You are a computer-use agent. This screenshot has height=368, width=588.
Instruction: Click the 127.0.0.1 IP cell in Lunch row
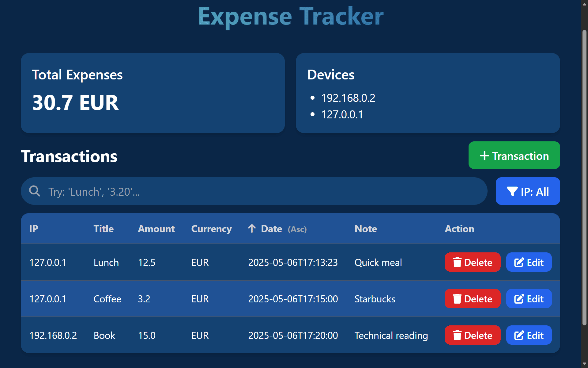pyautogui.click(x=48, y=263)
